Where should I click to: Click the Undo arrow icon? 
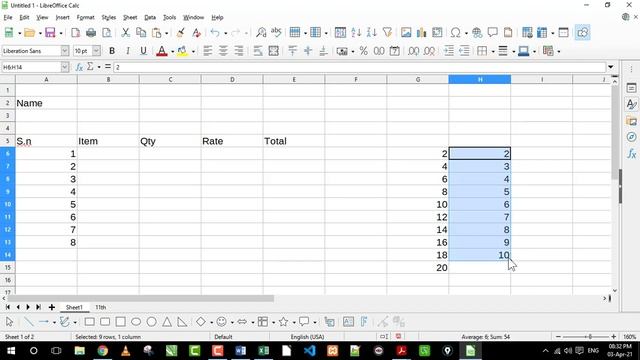[x=215, y=33]
